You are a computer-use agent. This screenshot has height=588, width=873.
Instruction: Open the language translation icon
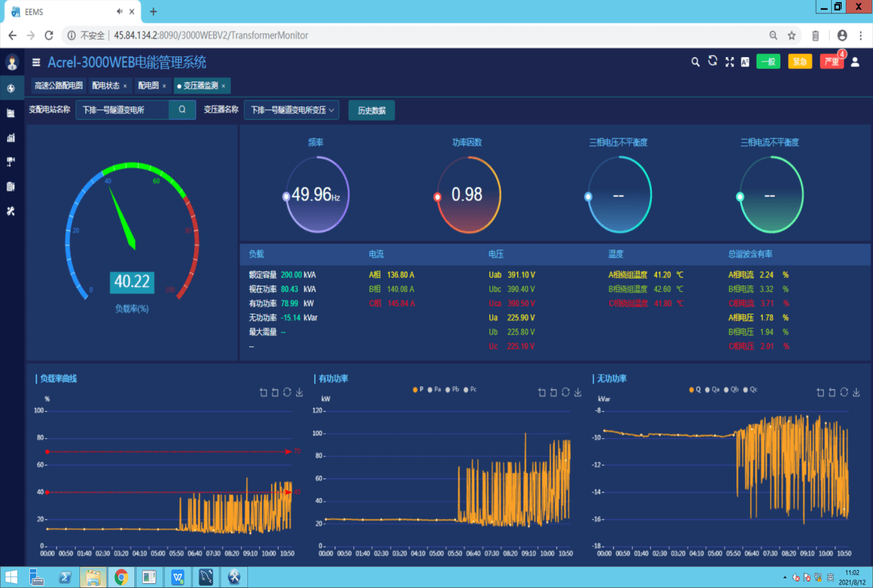(x=745, y=62)
